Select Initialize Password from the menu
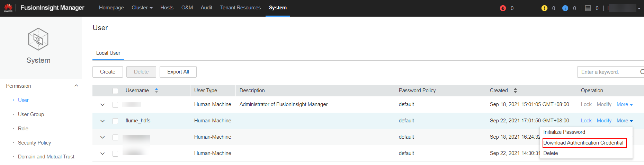The width and height of the screenshot is (644, 165). click(x=564, y=132)
